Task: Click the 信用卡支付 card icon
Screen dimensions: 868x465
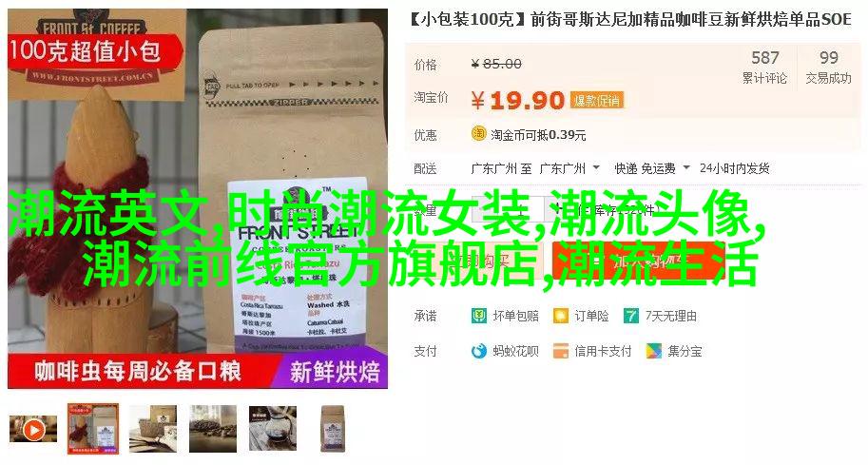Action: 560,351
